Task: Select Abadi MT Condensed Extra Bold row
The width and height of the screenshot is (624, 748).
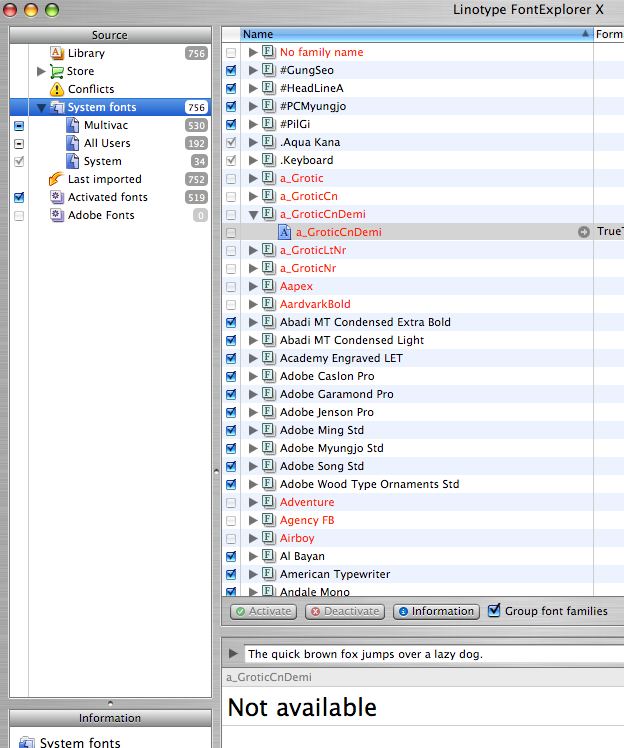Action: [423, 322]
